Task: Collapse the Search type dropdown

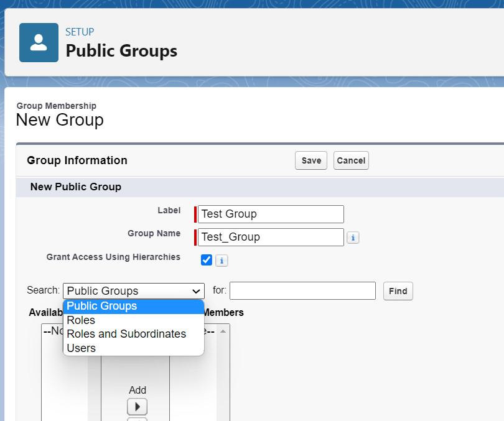Action: (134, 291)
